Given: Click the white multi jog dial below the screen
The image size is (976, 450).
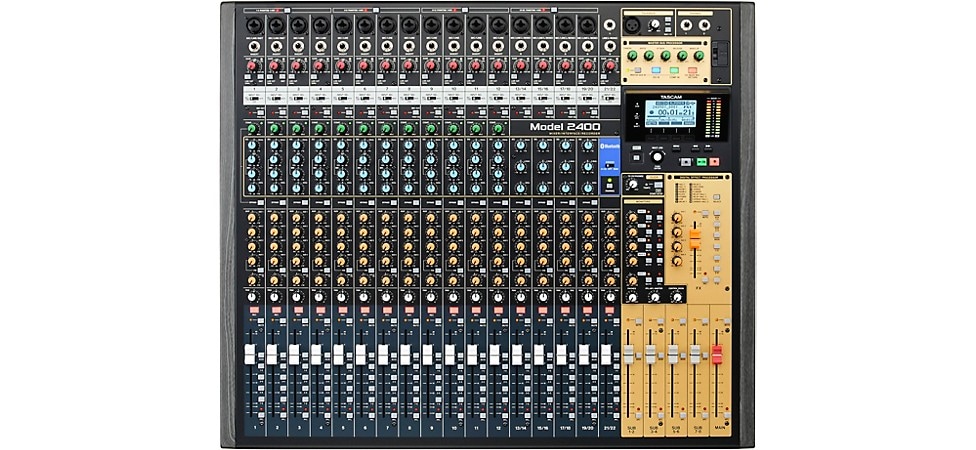Looking at the screenshot, I should coord(657,157).
